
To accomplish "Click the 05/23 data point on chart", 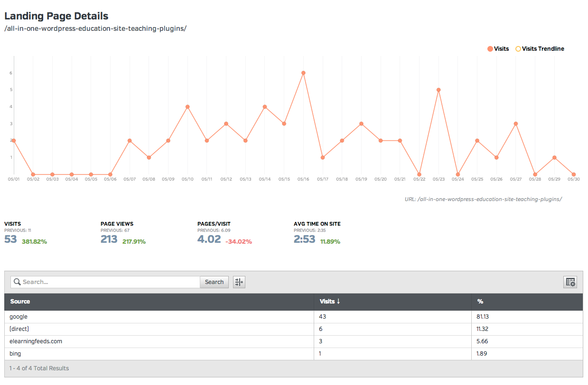I will (x=439, y=90).
